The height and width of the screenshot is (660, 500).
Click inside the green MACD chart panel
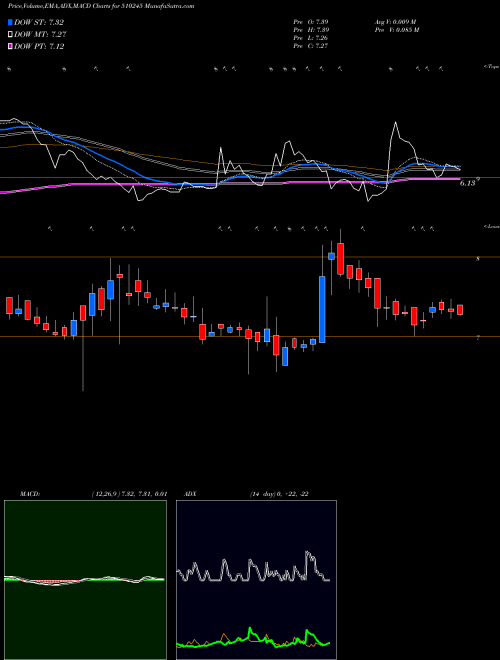85,580
